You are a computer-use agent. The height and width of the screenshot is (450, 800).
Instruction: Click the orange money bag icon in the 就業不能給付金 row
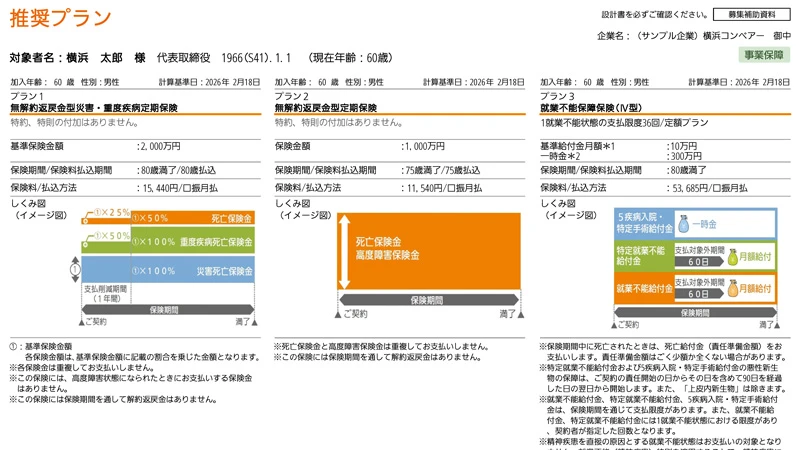click(731, 289)
